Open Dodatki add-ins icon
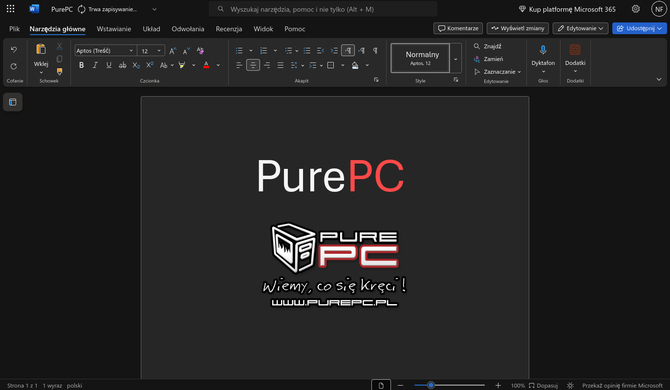 coord(575,50)
